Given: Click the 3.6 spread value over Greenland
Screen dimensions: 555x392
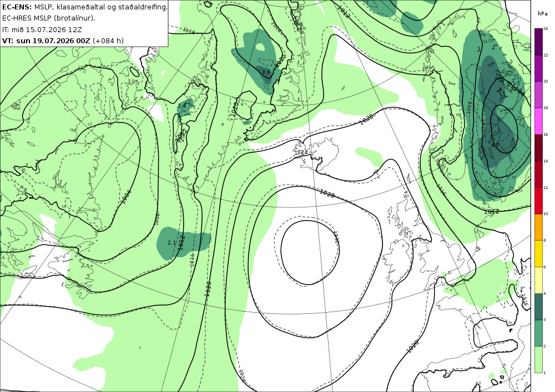Looking at the screenshot, I should pyautogui.click(x=266, y=72).
